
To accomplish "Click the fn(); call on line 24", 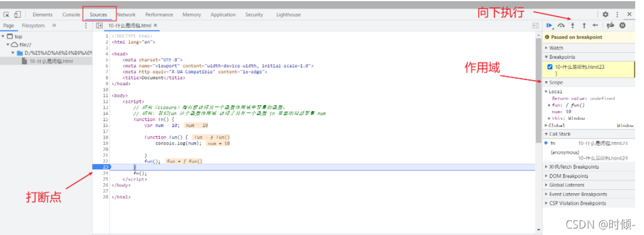I will (x=140, y=173).
